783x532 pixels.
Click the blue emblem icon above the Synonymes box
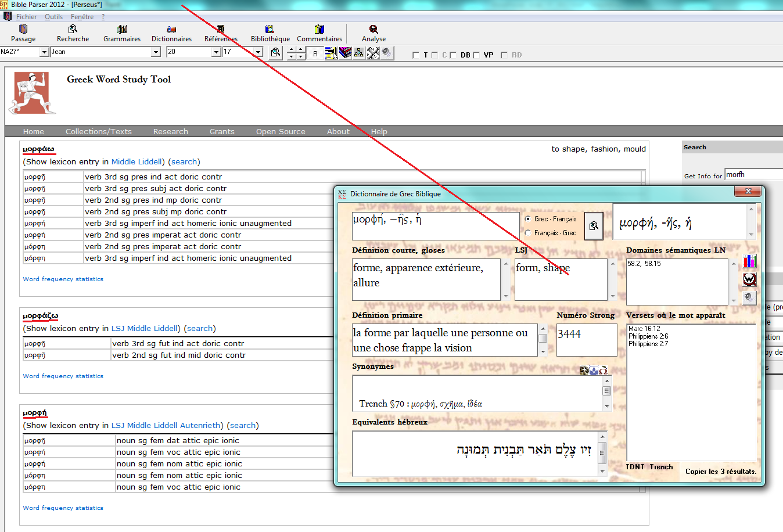coord(594,371)
